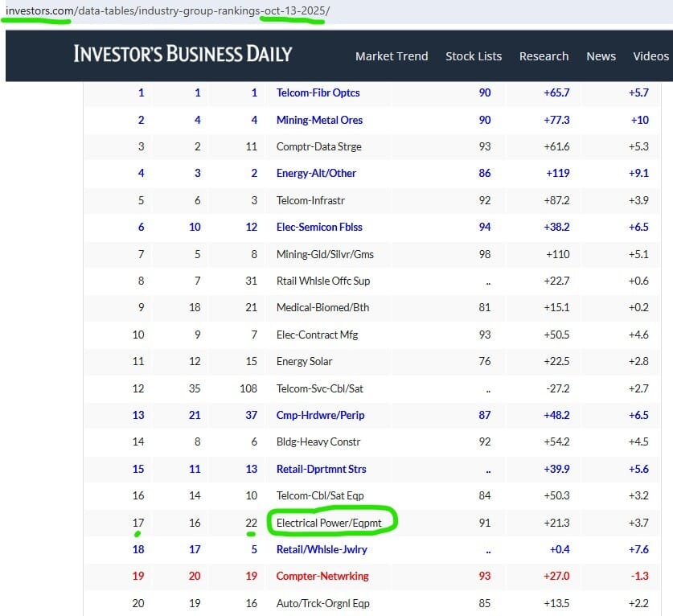
Task: Open the Cmp-Hrdwre/Perip group link
Action: pos(320,415)
